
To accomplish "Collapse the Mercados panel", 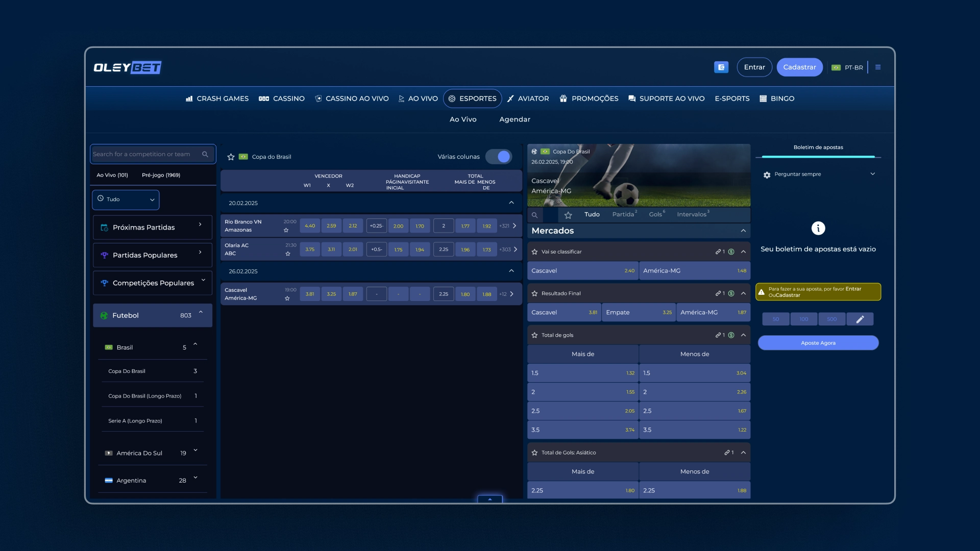I will tap(743, 231).
